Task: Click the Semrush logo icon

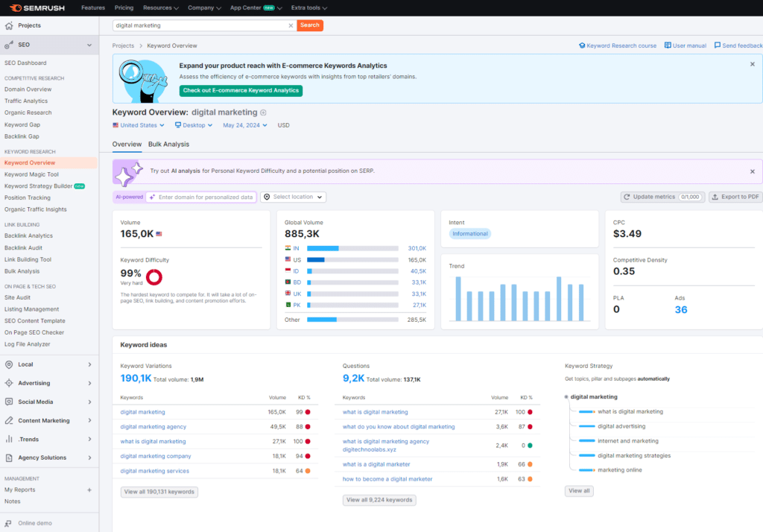Action: point(13,7)
